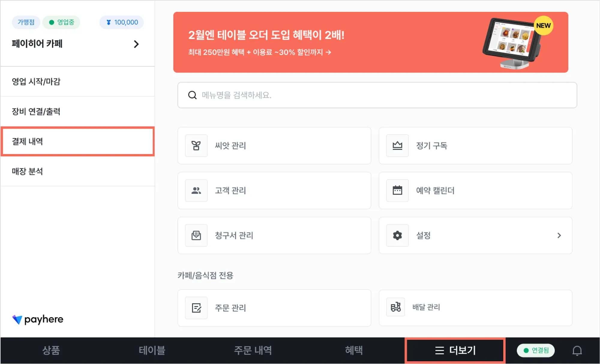Viewport: 600px width, 364px height.
Task: Switch to the 상품 tab
Action: (x=51, y=351)
